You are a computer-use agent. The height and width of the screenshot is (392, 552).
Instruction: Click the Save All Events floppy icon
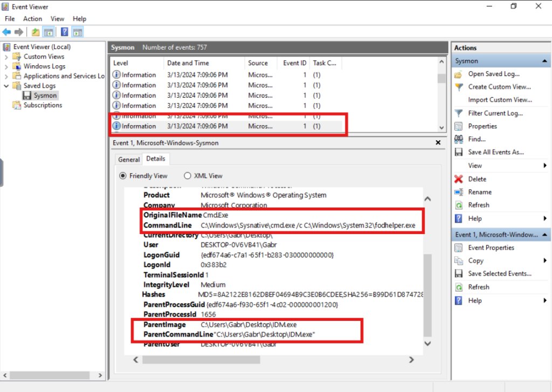(x=458, y=152)
